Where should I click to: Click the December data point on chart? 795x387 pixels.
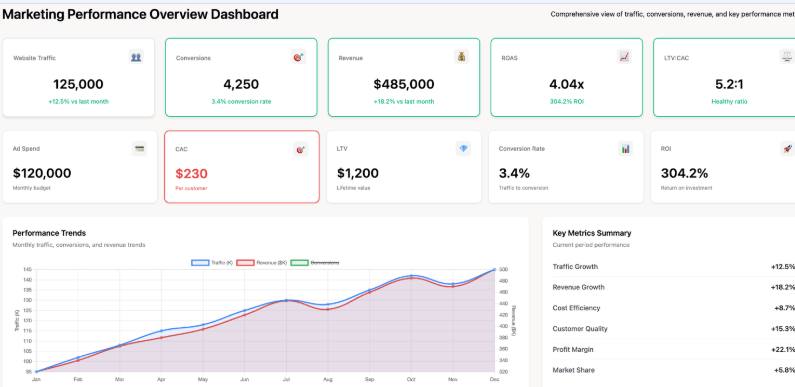[x=494, y=270]
